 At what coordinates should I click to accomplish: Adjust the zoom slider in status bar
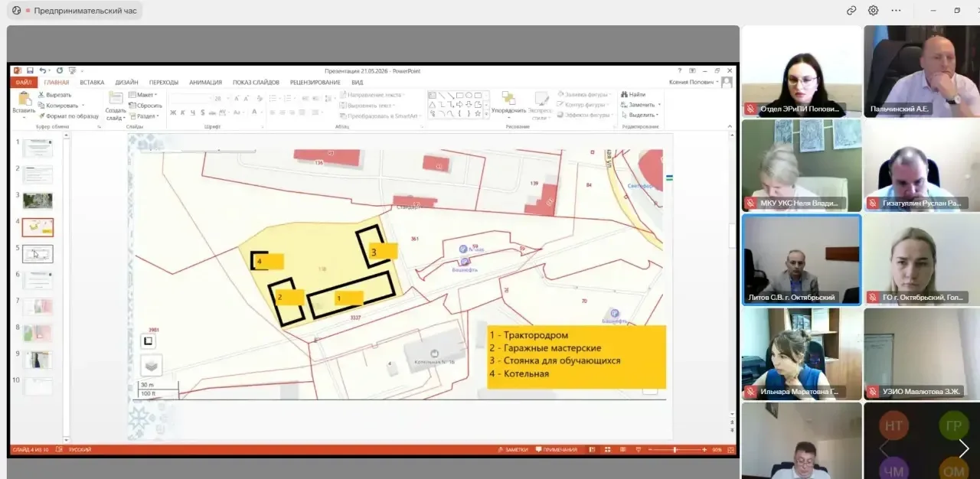click(x=675, y=449)
